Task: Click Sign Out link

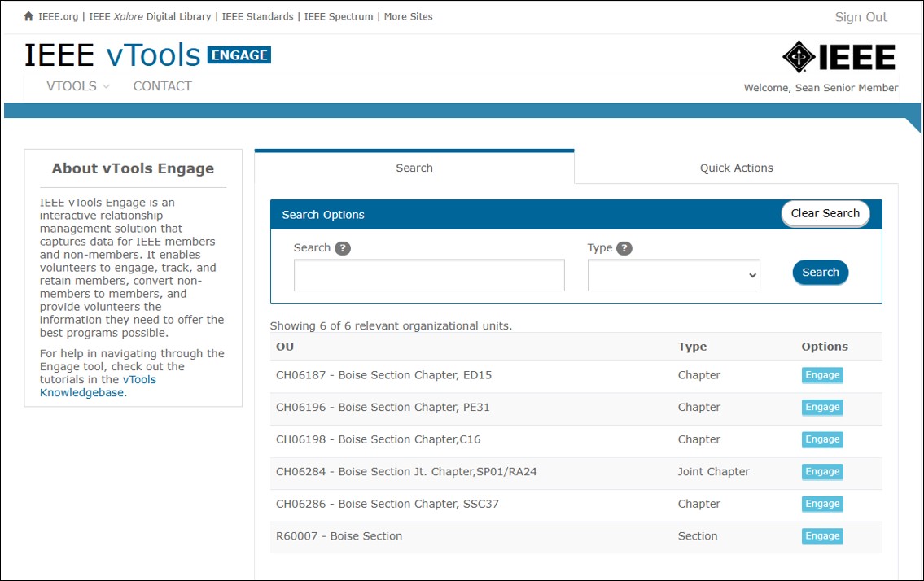Action: pos(861,17)
